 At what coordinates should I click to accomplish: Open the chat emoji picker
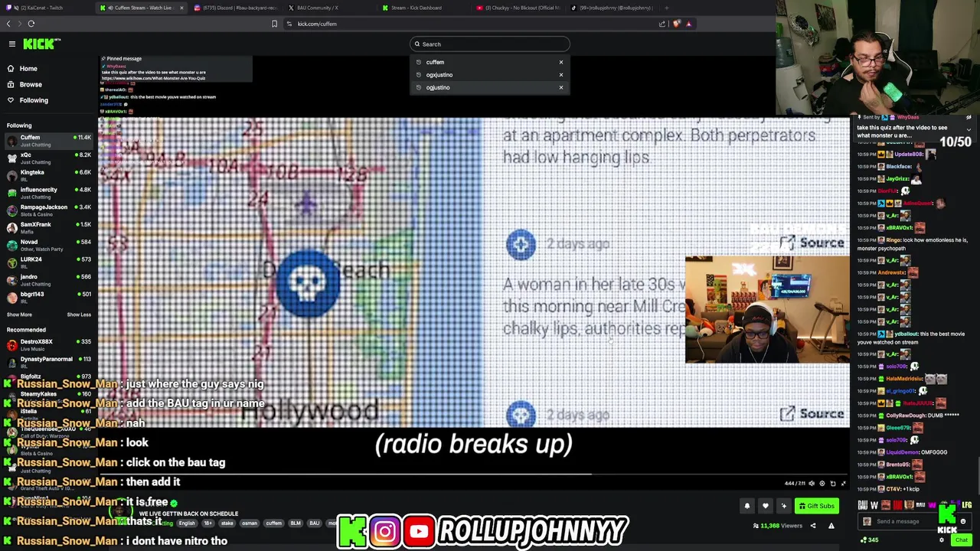[963, 522]
